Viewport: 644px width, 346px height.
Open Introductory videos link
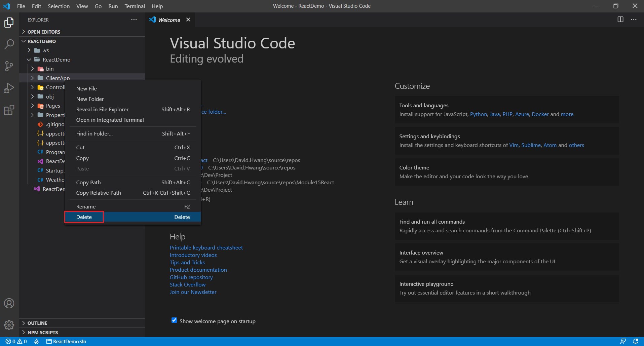tap(193, 255)
